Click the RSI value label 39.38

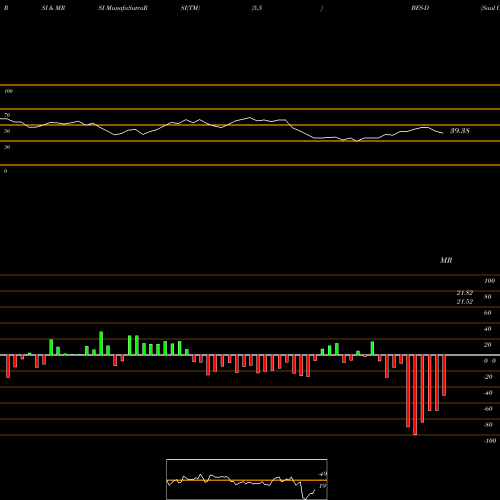point(460,131)
